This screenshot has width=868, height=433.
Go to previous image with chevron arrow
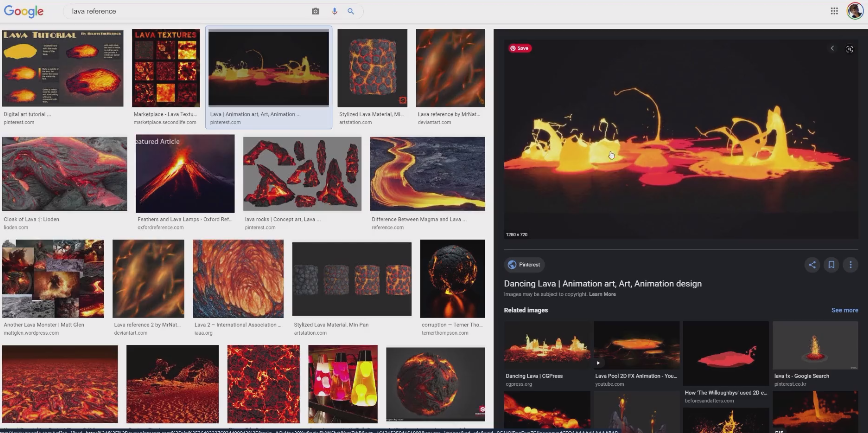point(832,48)
